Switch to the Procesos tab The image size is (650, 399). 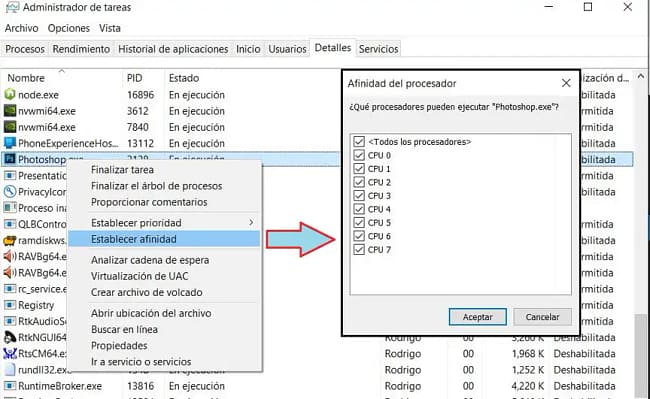[25, 49]
